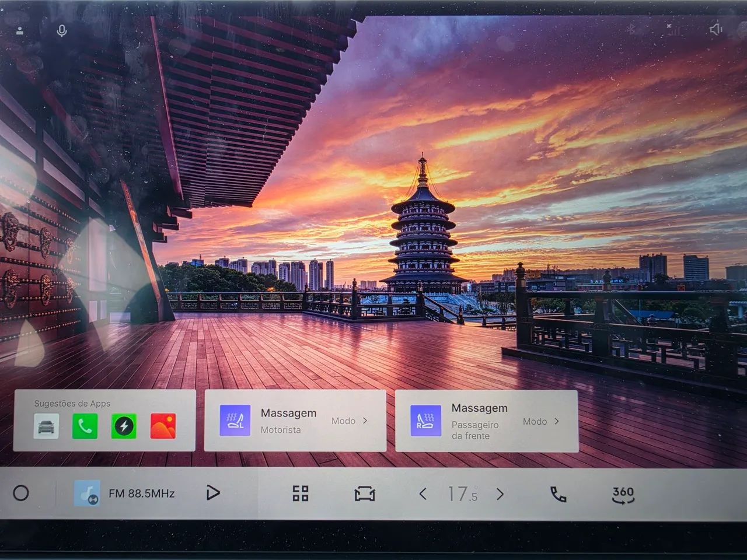Open the user profile icon

(20, 31)
